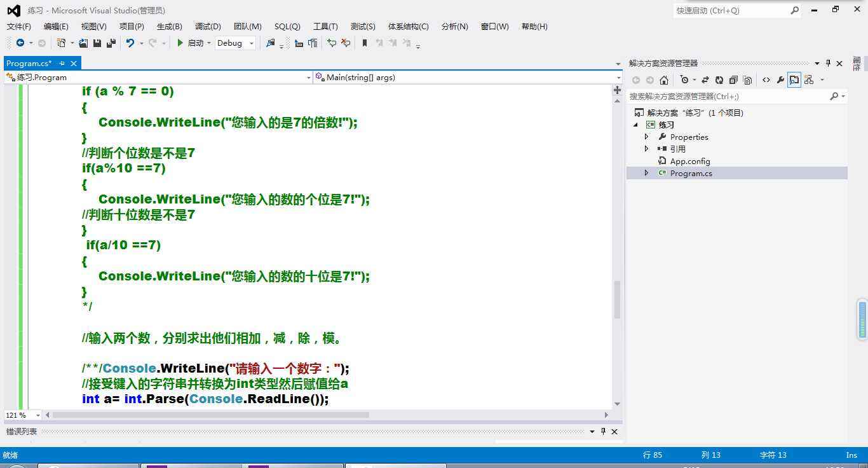
Task: Select the 解决方案"练习" solution node
Action: (x=695, y=113)
